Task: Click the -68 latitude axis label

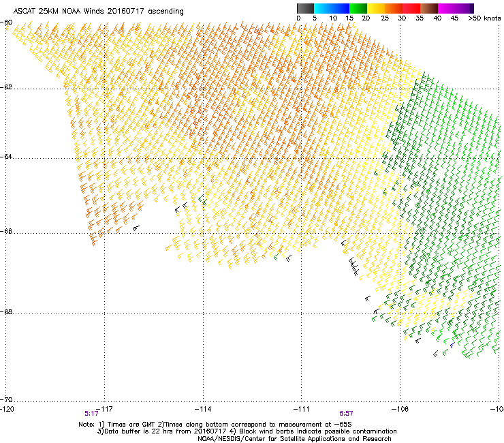Action: tap(6, 311)
